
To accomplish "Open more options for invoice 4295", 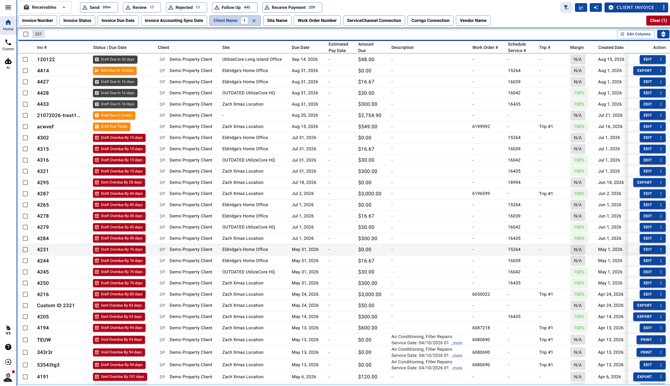I will tap(661, 183).
